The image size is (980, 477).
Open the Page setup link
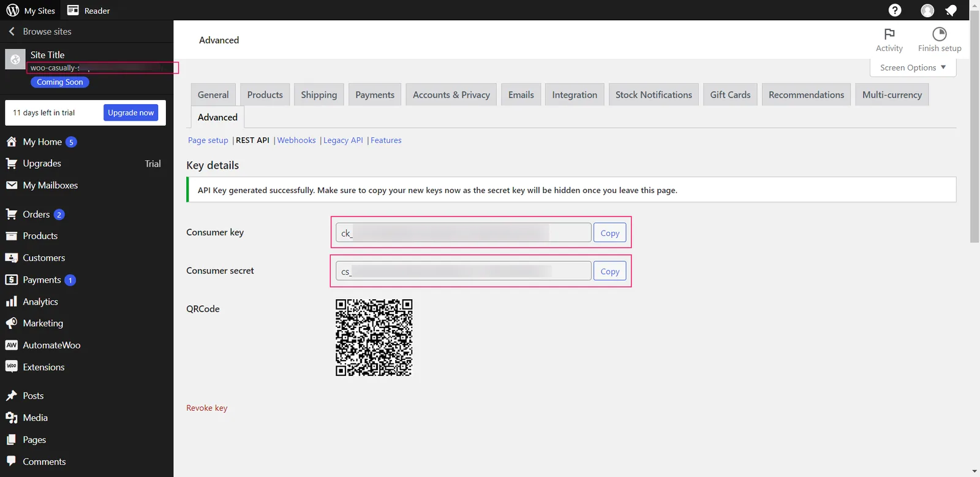tap(208, 140)
